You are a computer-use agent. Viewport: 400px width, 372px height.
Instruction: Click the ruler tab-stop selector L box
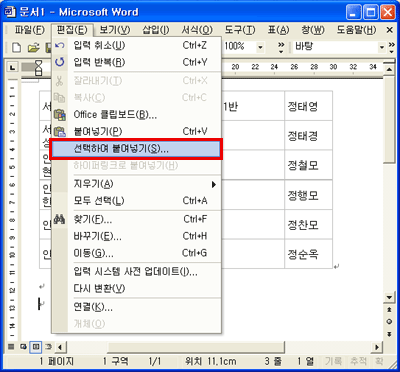pyautogui.click(x=13, y=68)
